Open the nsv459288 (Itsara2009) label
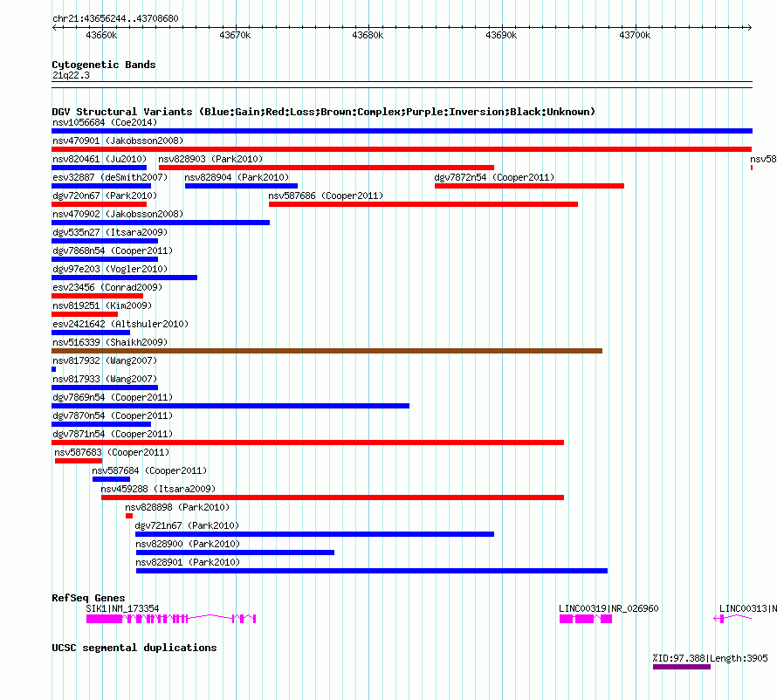The height and width of the screenshot is (700, 777). [158, 489]
